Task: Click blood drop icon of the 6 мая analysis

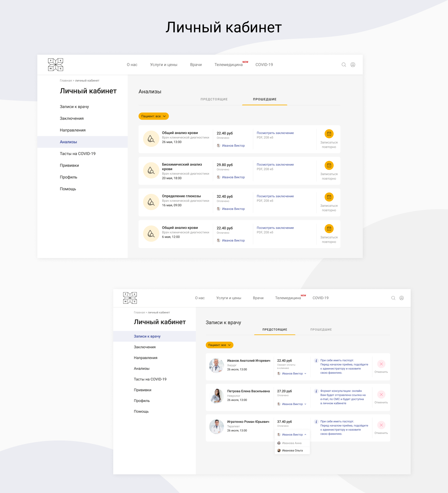Action: [151, 234]
